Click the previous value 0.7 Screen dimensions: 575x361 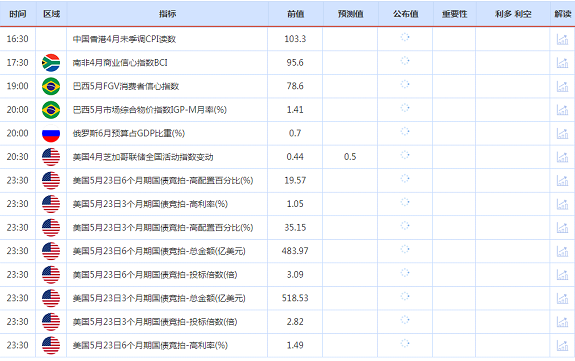pos(295,133)
